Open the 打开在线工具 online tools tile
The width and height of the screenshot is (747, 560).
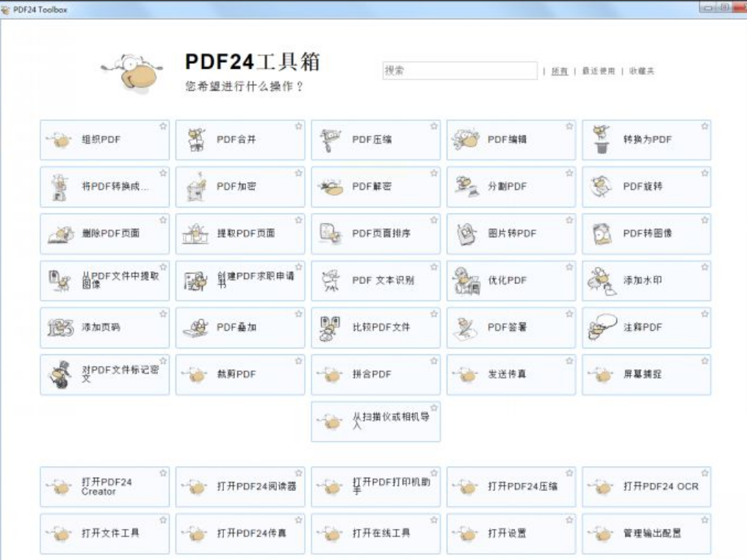(x=375, y=534)
